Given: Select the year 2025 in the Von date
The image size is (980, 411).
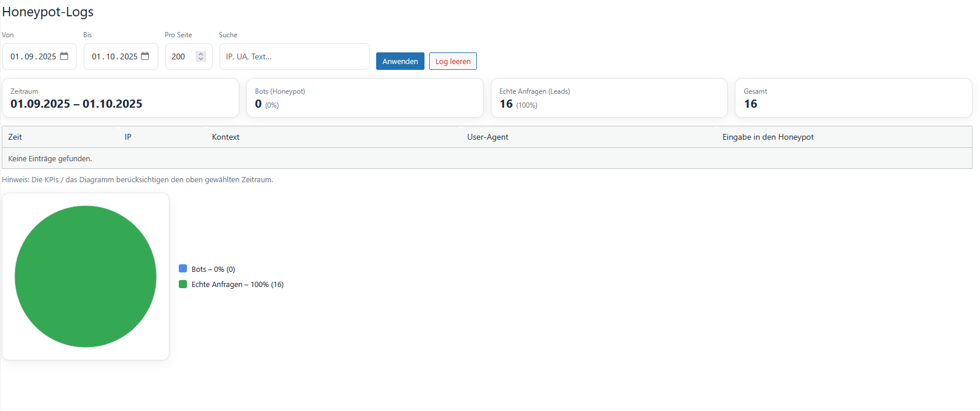Looking at the screenshot, I should tap(47, 56).
